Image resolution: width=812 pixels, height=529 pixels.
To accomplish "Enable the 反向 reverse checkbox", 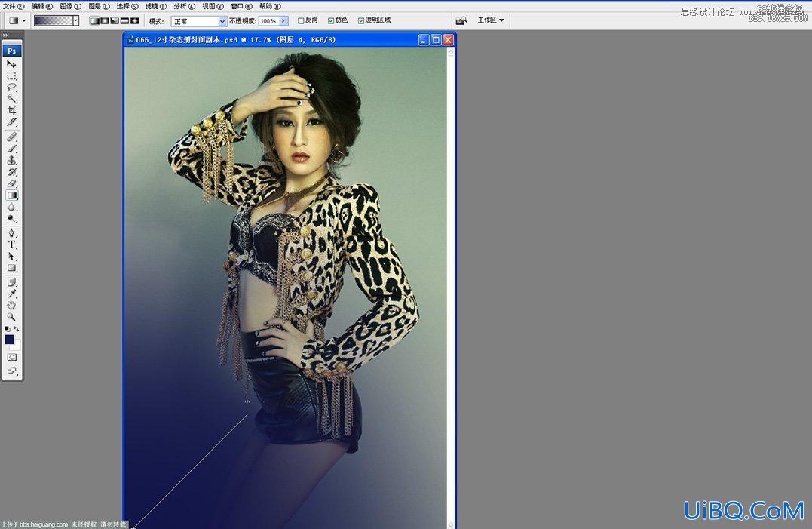I will 301,20.
